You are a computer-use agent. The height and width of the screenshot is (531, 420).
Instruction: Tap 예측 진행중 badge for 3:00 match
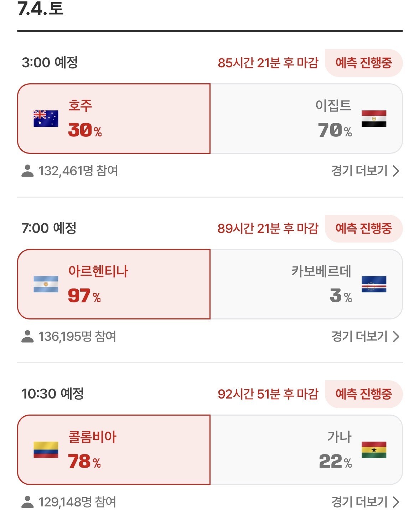[x=364, y=63]
